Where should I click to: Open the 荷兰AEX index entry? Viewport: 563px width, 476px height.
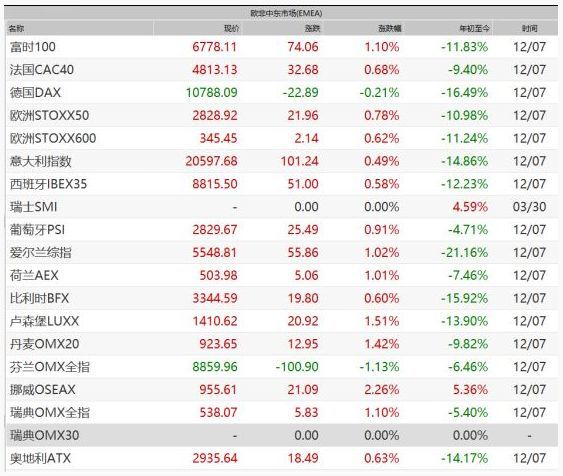click(282, 275)
